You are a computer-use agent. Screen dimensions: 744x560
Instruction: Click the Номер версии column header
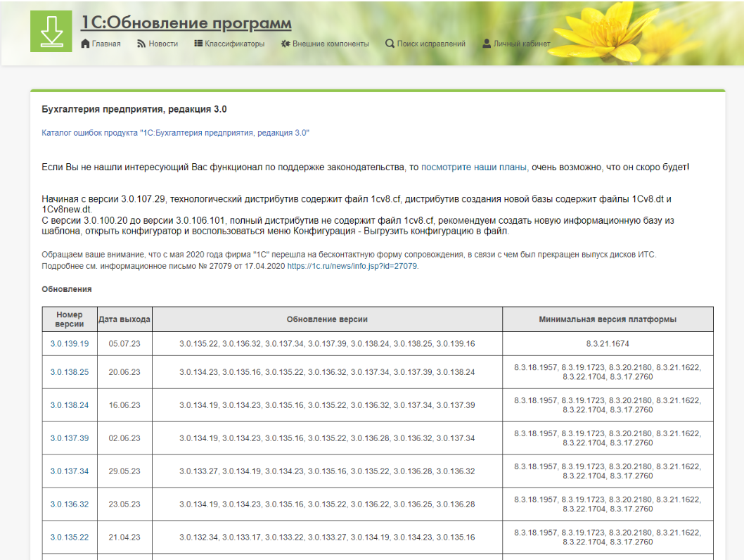click(70, 319)
